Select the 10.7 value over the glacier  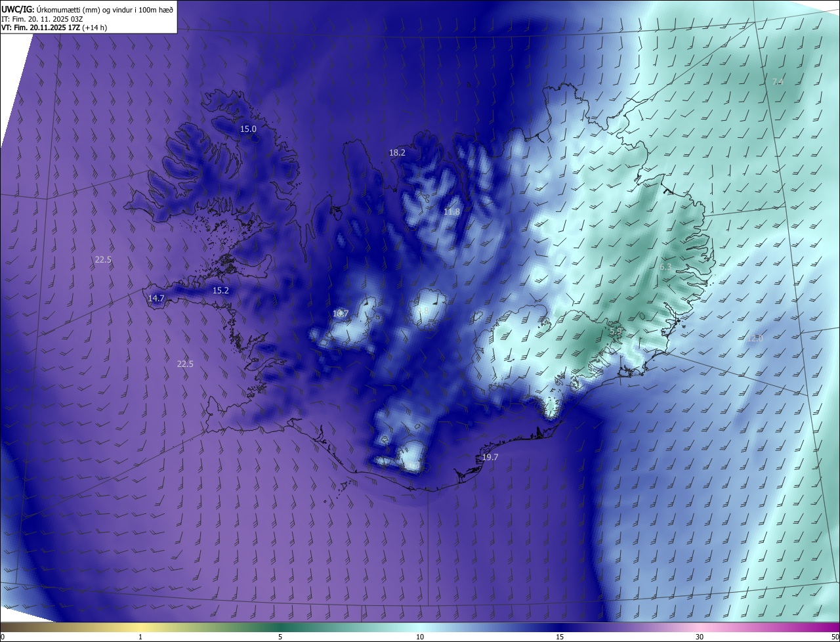coord(341,314)
